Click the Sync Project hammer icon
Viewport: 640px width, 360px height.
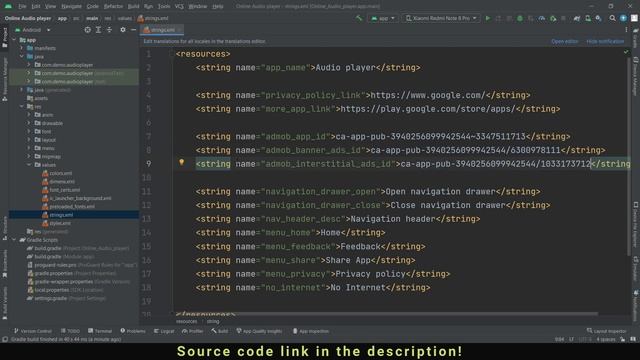359,18
